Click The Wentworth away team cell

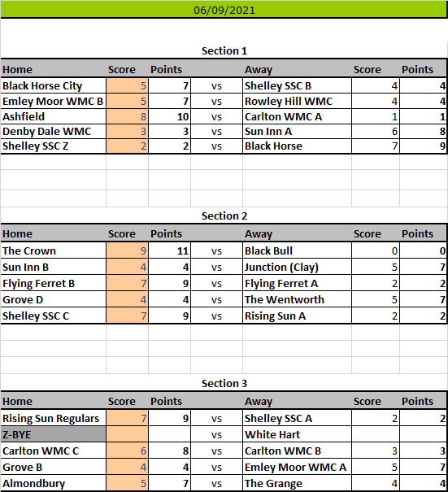point(297,299)
